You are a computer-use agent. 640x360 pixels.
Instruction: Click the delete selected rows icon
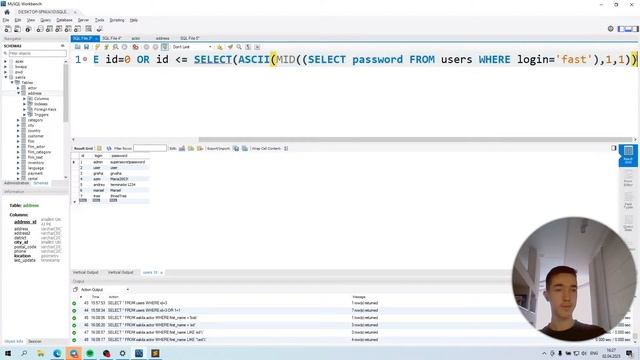click(x=200, y=148)
